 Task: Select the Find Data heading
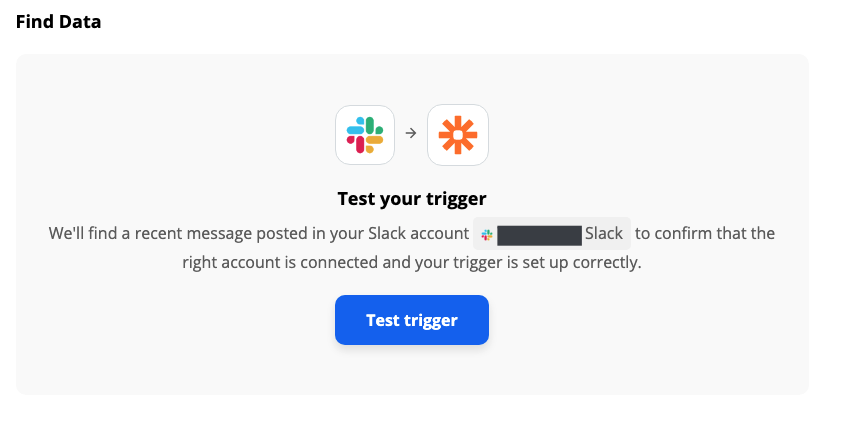pyautogui.click(x=58, y=22)
